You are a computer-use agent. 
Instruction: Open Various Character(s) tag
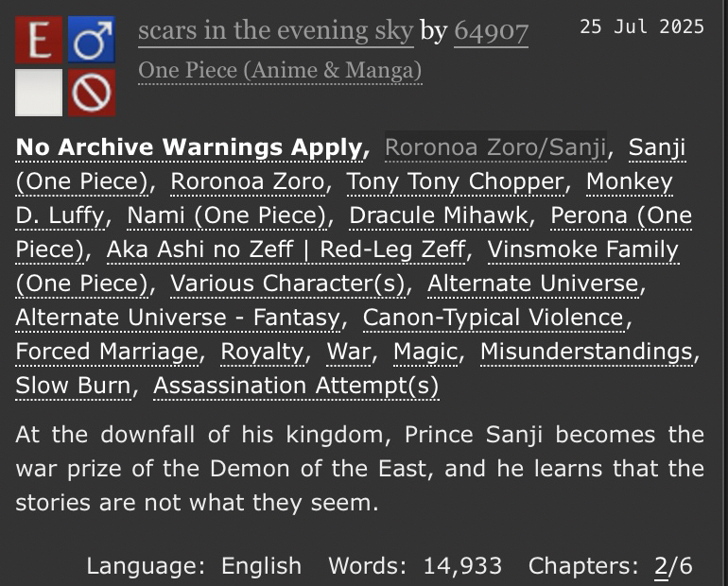287,284
